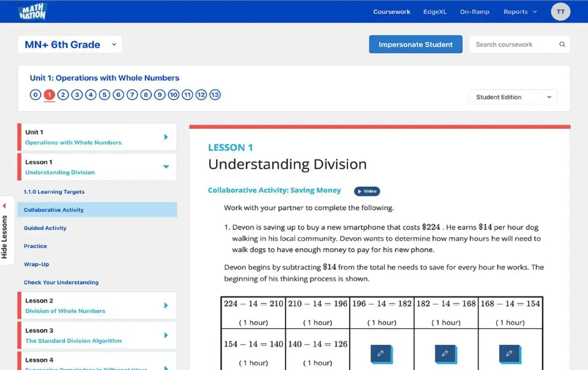The image size is (588, 370).
Task: Click the Impersonate Student button
Action: coord(415,45)
